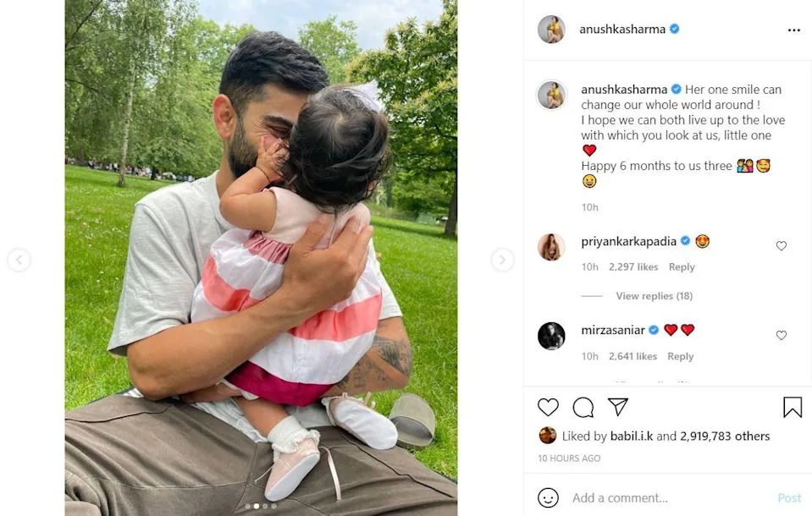The image size is (812, 516).
Task: Open the three-dot more options menu
Action: [794, 30]
